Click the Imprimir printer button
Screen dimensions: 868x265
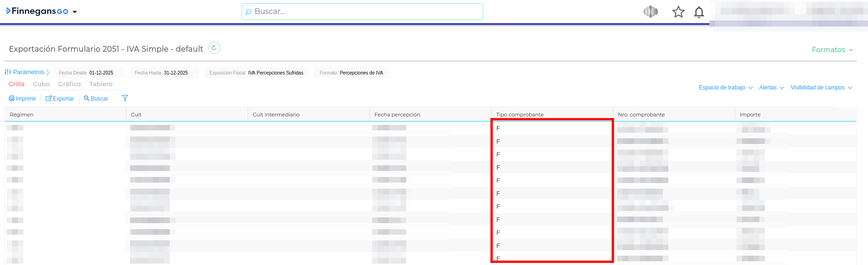point(22,99)
